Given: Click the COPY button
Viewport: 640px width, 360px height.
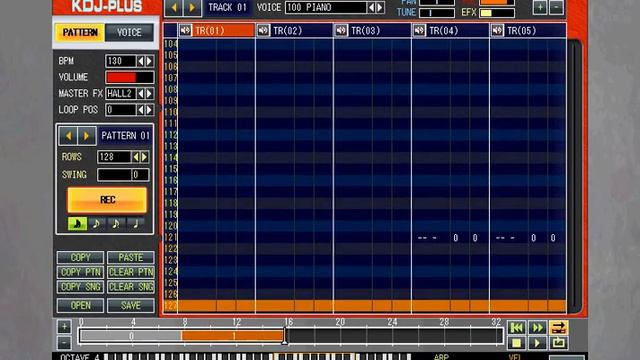Looking at the screenshot, I should point(80,258).
